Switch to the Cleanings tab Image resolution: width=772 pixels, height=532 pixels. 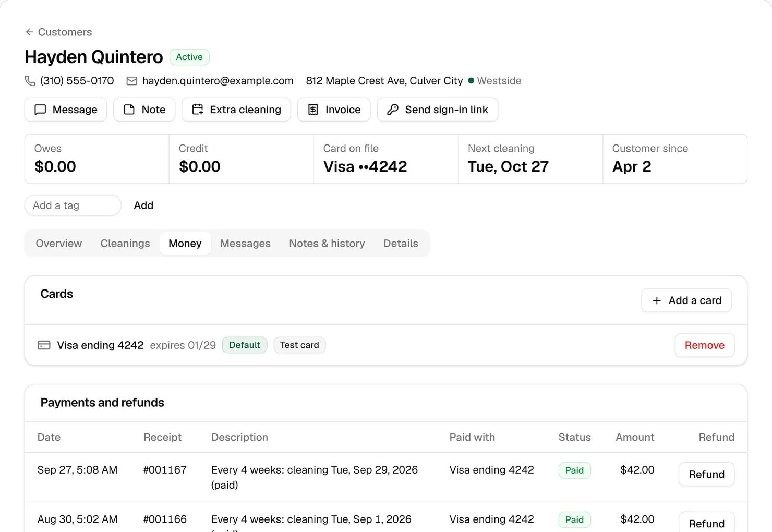pos(125,244)
